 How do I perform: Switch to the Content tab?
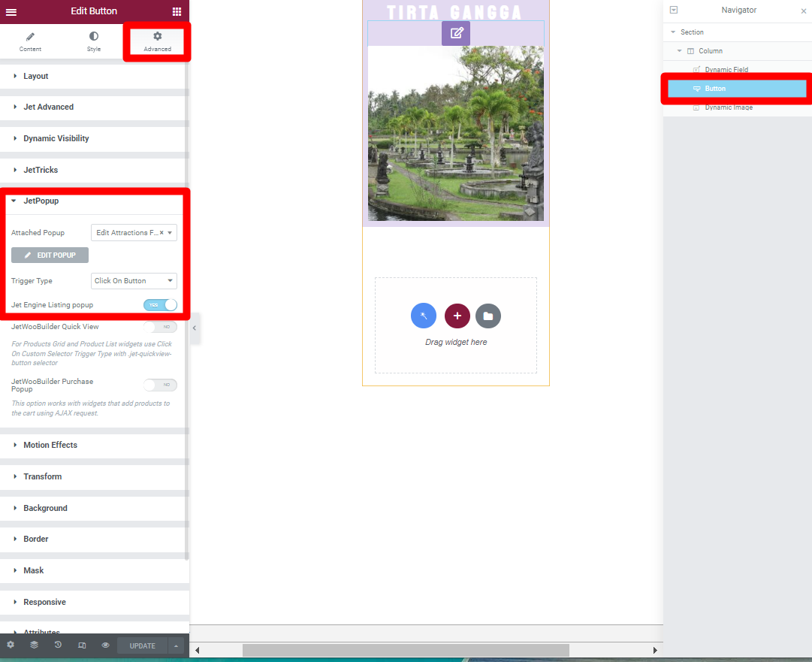pos(30,41)
